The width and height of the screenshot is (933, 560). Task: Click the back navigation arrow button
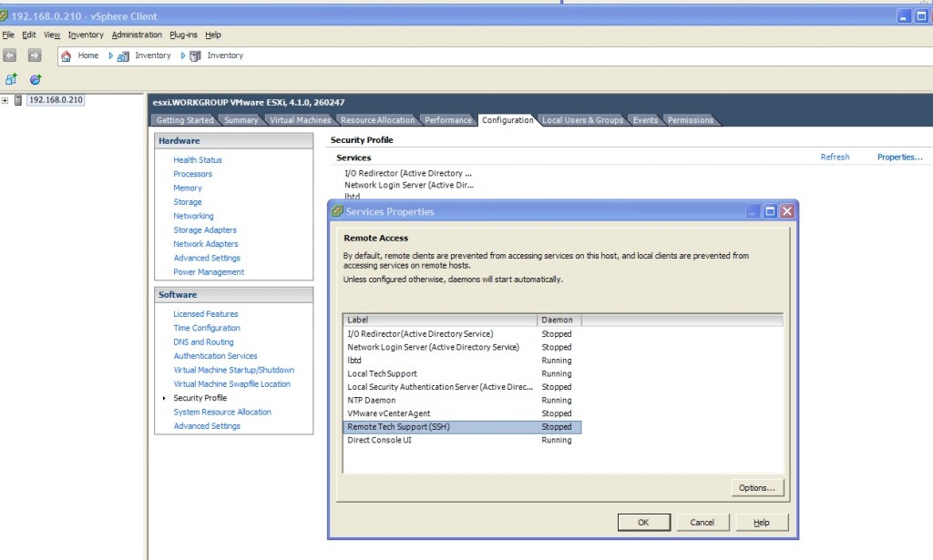10,56
